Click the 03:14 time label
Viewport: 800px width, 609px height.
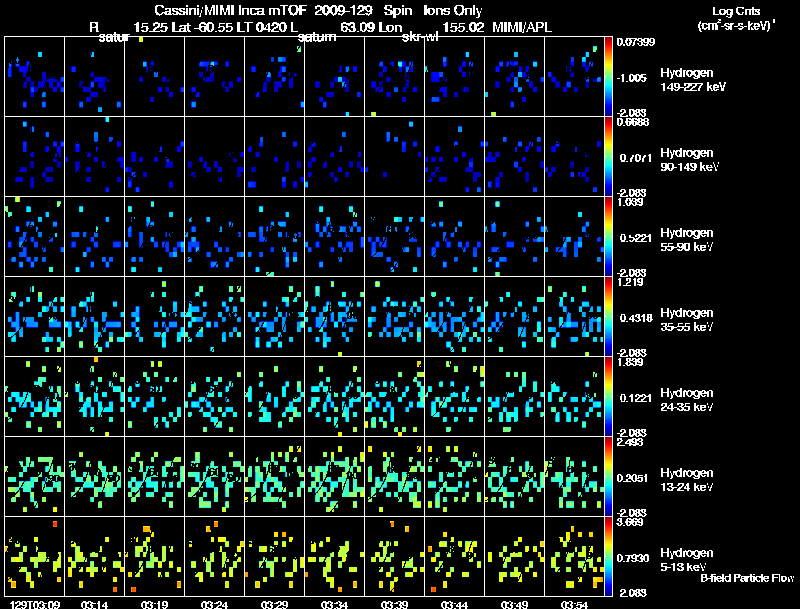click(x=95, y=603)
